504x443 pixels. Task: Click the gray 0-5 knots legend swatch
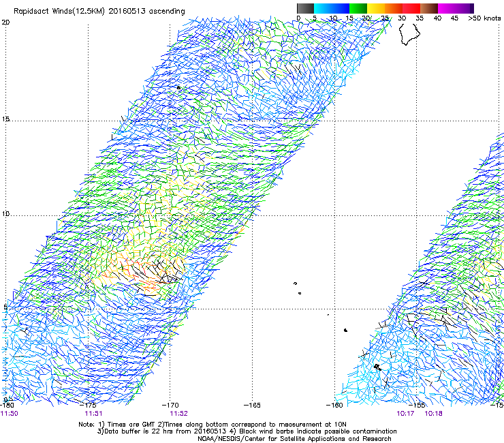tap(305, 8)
